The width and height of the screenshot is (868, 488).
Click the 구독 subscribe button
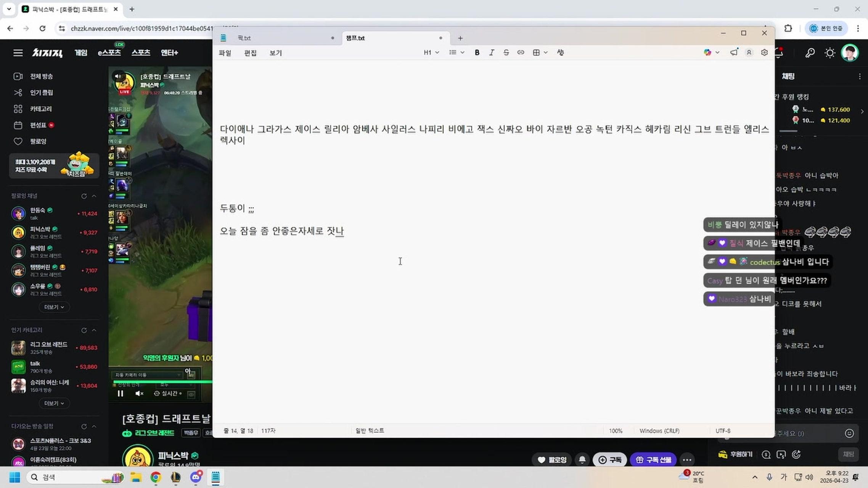(609, 460)
